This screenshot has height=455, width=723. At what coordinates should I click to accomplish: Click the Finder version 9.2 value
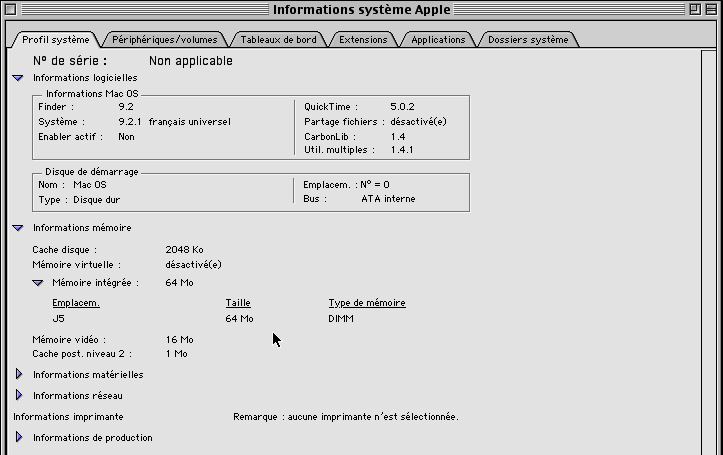126,106
